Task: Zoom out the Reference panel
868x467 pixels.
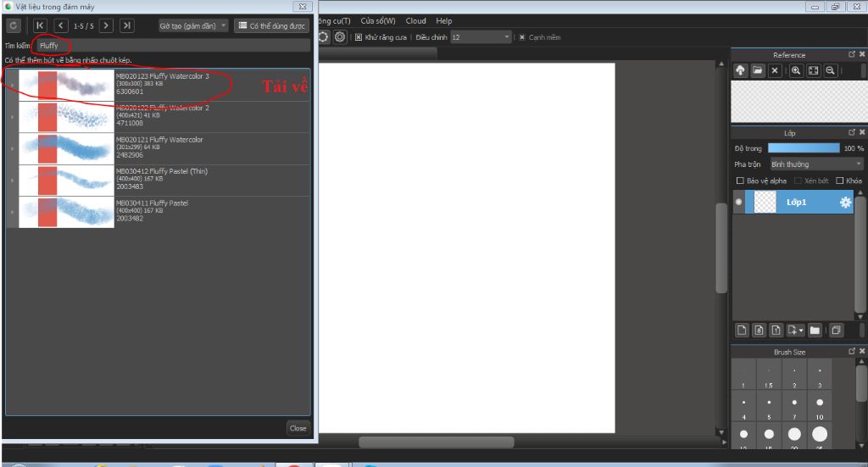Action: 831,70
